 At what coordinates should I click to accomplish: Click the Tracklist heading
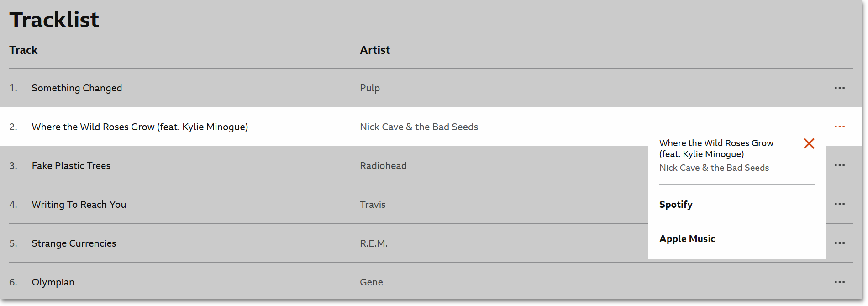54,19
